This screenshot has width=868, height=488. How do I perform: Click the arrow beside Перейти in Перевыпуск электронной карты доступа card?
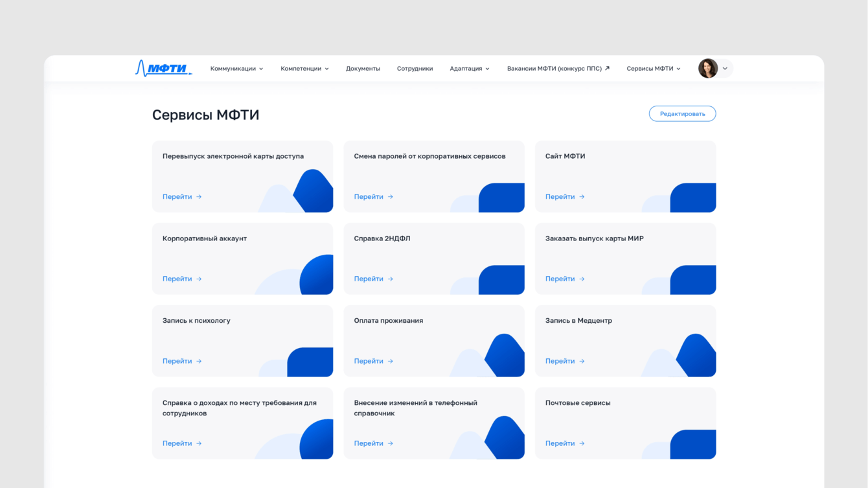199,196
